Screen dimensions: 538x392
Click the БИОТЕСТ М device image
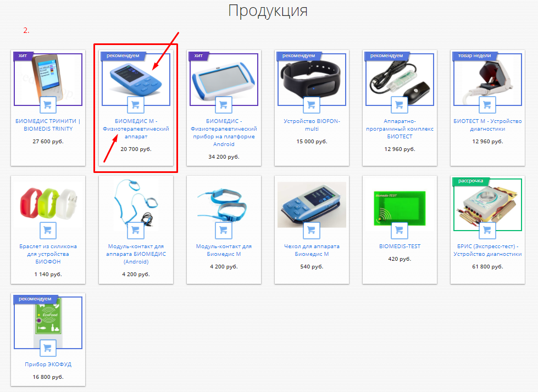[x=487, y=80]
